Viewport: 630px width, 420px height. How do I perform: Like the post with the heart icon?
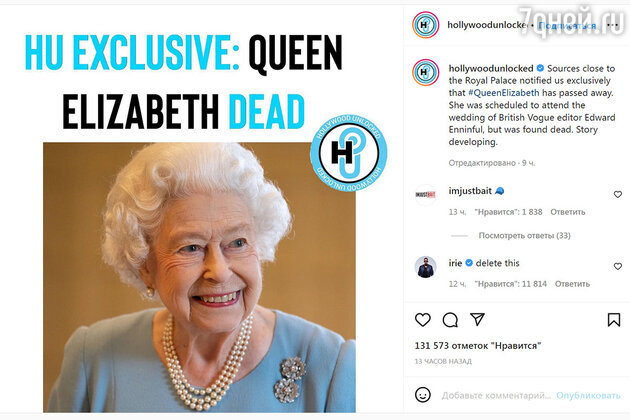423,320
